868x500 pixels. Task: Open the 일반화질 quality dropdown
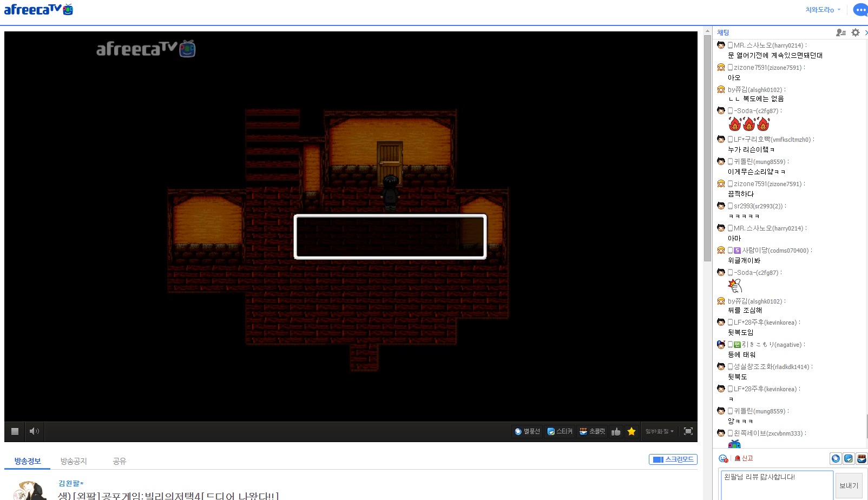pos(659,431)
